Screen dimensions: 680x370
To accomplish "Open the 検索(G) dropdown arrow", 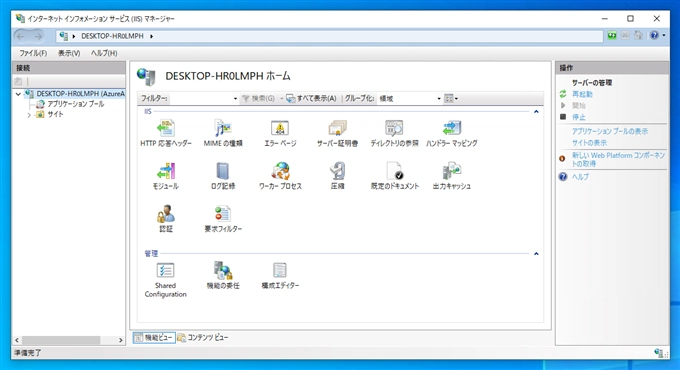I will [281, 98].
